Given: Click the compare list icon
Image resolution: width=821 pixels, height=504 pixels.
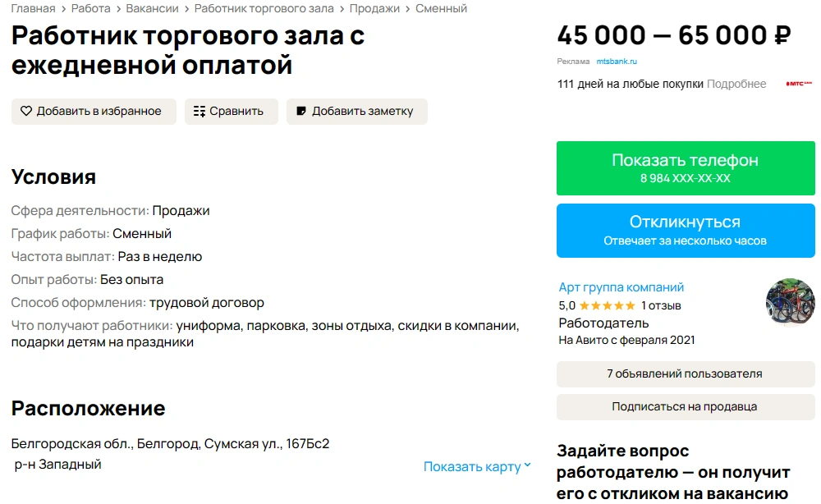Looking at the screenshot, I should click(199, 112).
